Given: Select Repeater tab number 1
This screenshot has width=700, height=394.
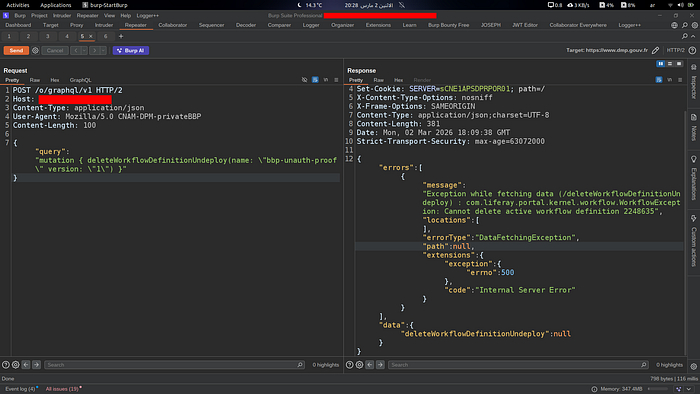Looking at the screenshot, I should click(9, 37).
